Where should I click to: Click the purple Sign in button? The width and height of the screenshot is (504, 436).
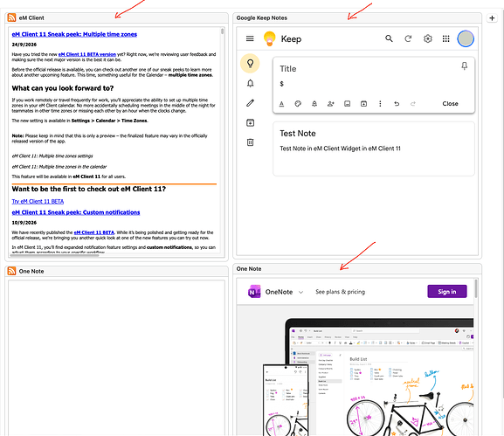tap(446, 291)
